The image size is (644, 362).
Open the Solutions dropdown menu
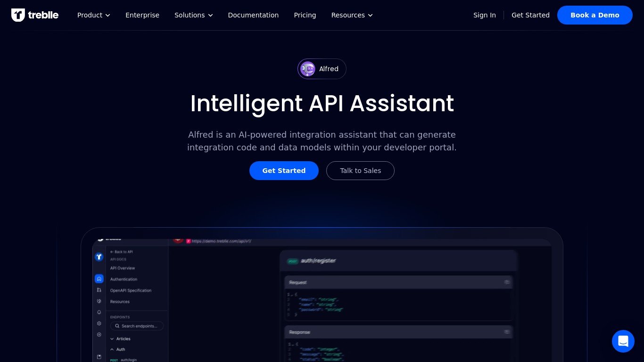[193, 15]
